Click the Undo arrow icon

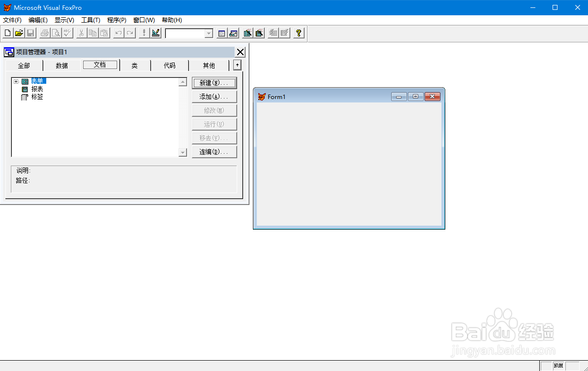pyautogui.click(x=119, y=33)
